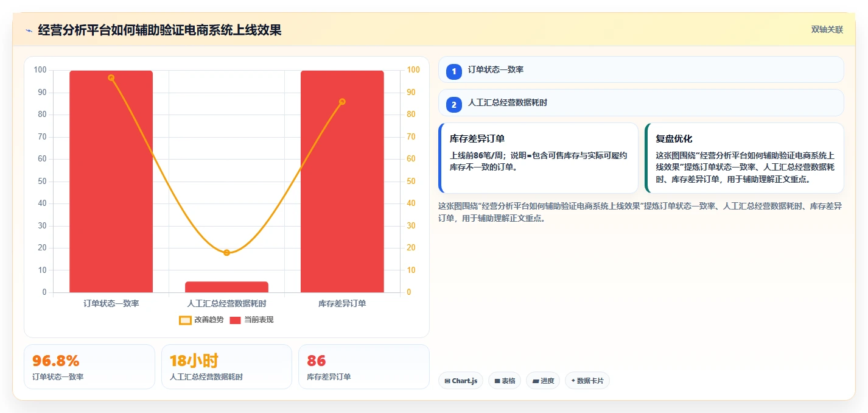
Task: Open the 库存差异订单 info card
Action: pos(538,158)
